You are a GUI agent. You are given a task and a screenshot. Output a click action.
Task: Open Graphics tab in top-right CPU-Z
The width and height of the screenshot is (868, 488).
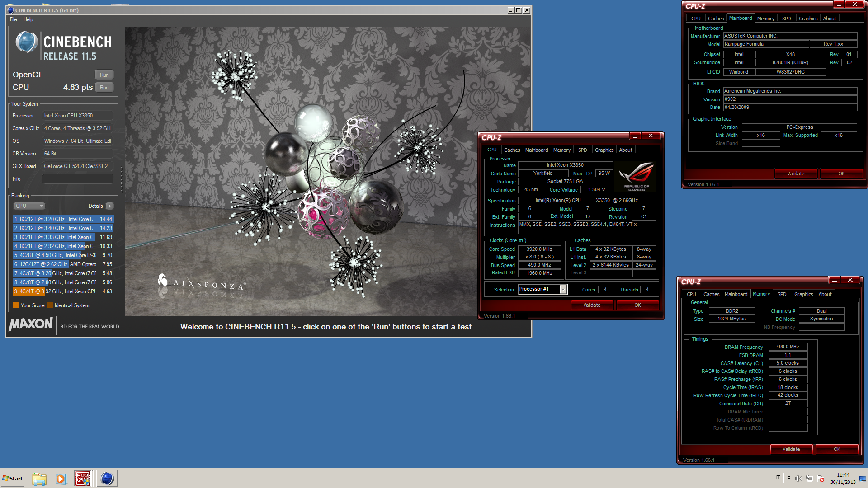pos(808,19)
